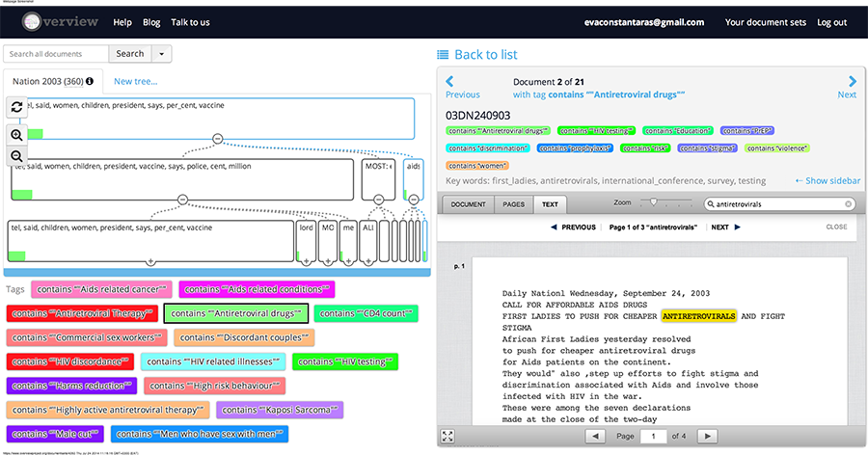This screenshot has width=868, height=455.
Task: Clear the antiretrovirals search field
Action: [849, 204]
